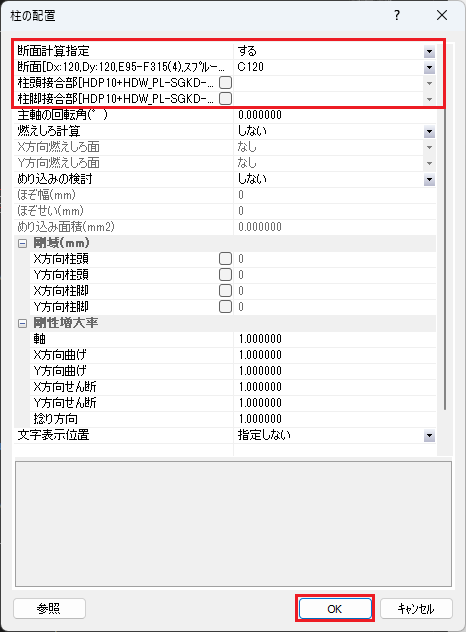466x632 pixels.
Task: Click the 主軸の回転角 value field
Action: click(335, 115)
